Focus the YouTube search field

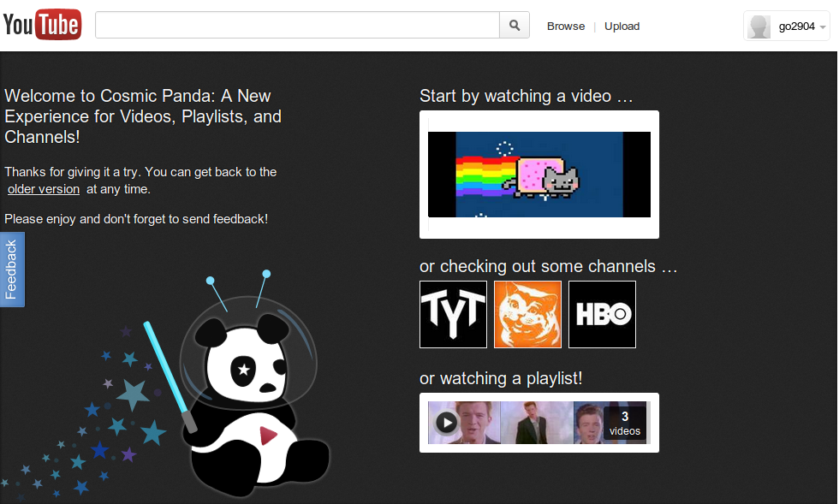coord(298,25)
